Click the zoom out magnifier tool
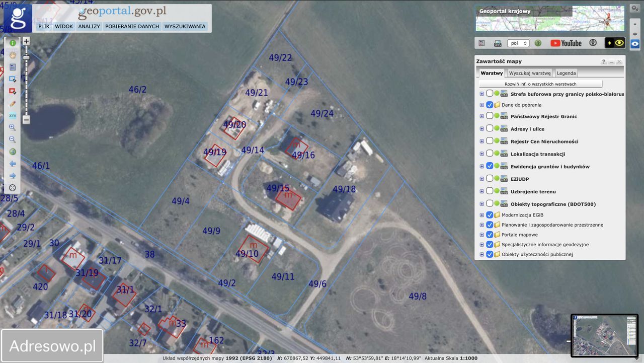Viewport: 644px width, 363px height. 13,139
